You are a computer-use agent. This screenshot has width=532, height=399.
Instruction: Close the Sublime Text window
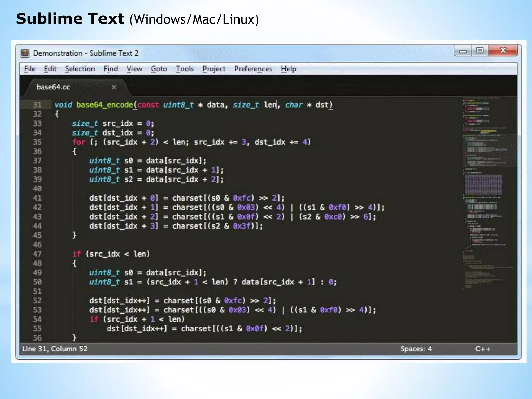(x=503, y=50)
